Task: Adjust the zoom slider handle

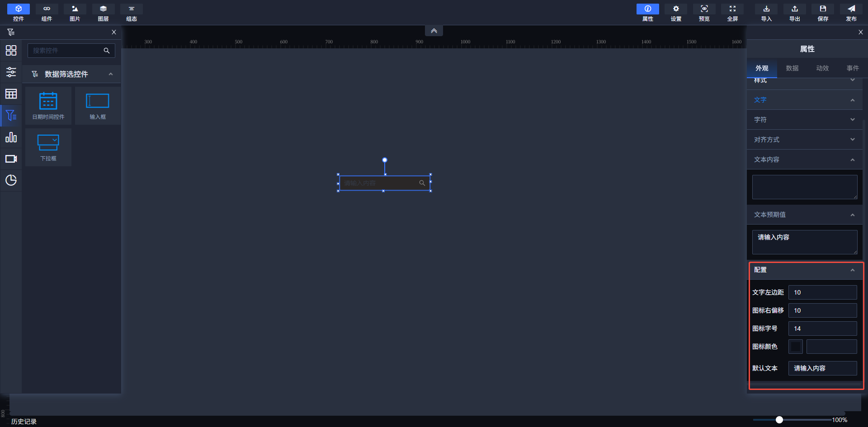Action: point(779,420)
